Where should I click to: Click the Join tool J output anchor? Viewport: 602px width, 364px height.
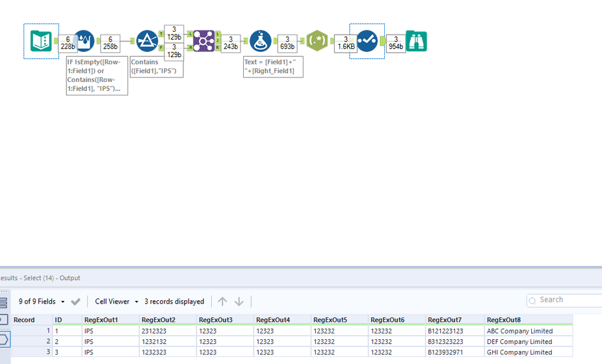pos(218,41)
